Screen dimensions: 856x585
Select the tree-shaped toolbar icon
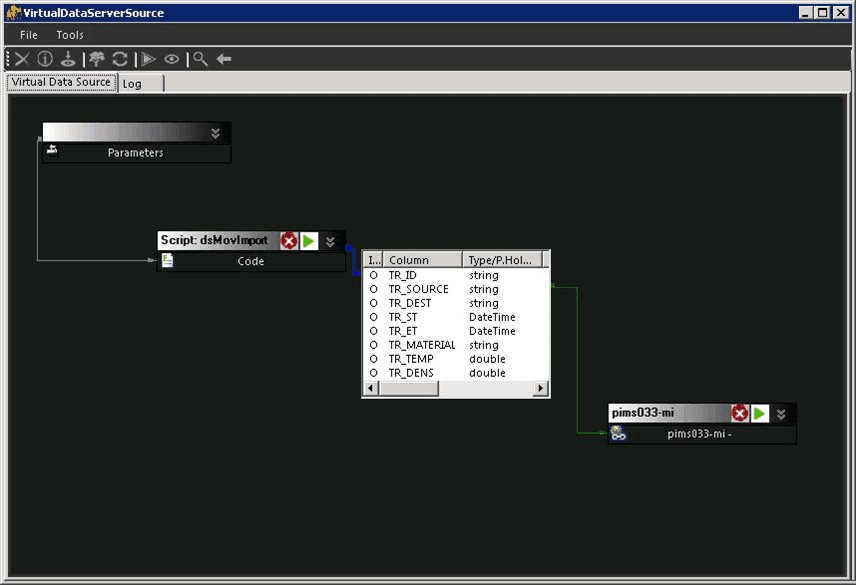96,59
